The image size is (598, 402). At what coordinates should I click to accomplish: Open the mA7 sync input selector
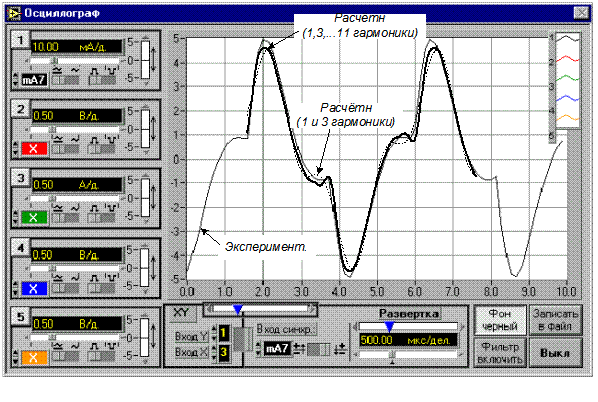tap(276, 349)
